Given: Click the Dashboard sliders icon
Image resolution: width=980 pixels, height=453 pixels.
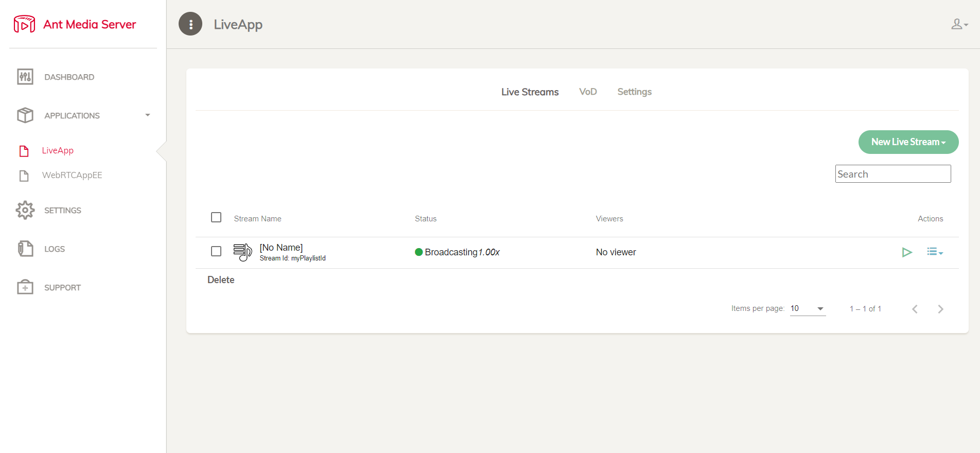Looking at the screenshot, I should click(25, 77).
